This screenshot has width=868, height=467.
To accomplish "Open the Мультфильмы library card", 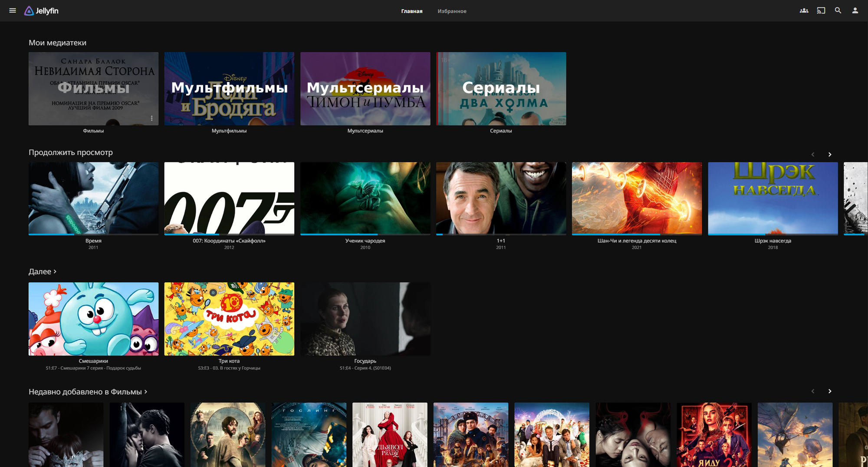I will tap(229, 89).
